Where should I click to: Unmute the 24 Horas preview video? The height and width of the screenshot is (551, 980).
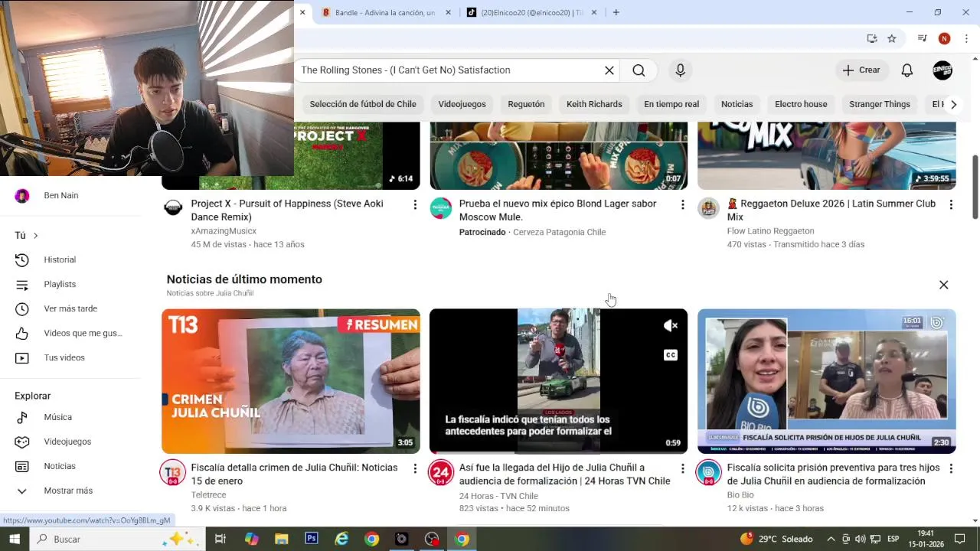pos(671,326)
